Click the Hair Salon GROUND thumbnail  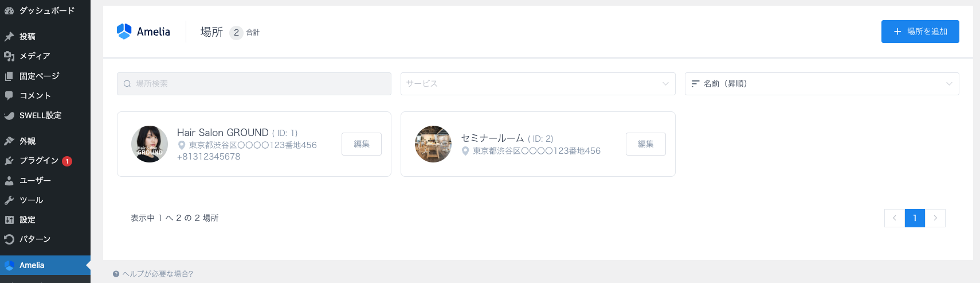(150, 144)
